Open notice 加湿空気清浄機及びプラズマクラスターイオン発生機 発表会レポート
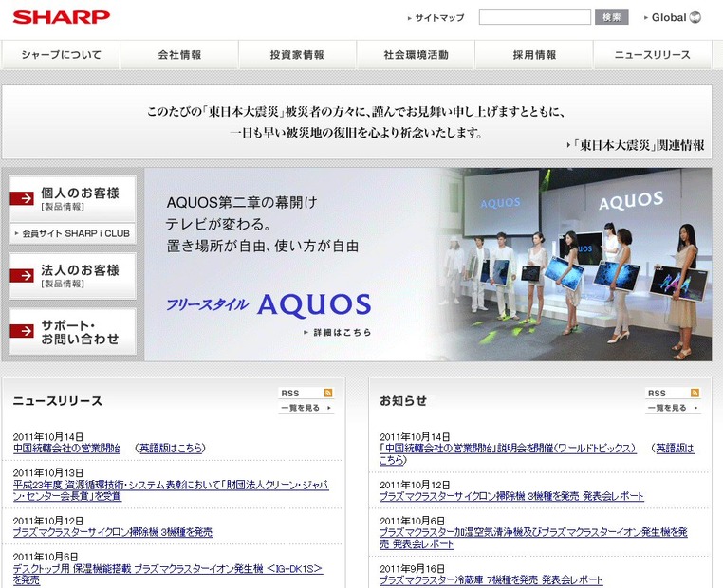723x588 pixels. 533,538
